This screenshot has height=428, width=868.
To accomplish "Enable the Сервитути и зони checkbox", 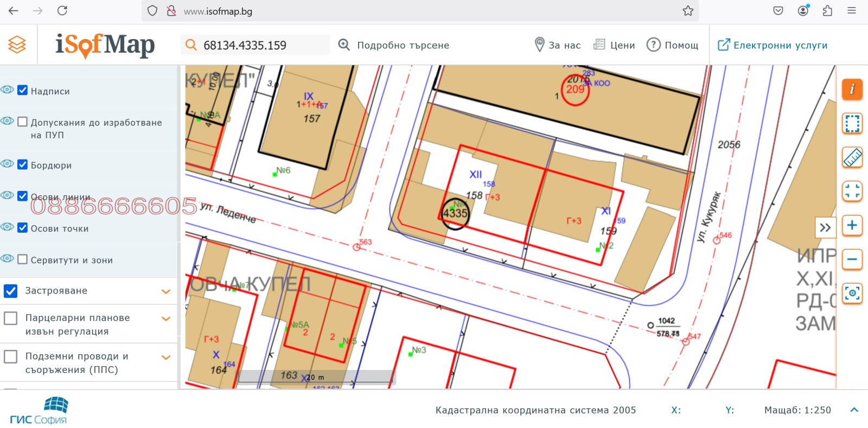I will [23, 259].
